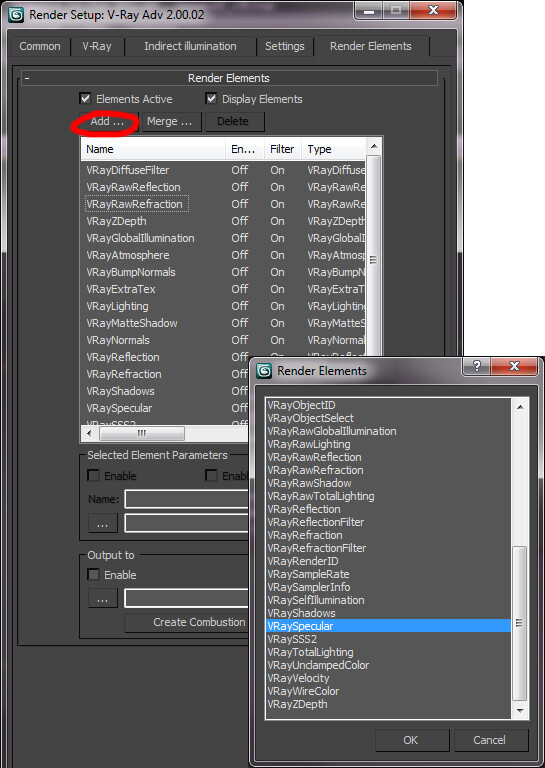Click the Add ... button
This screenshot has width=545, height=768.
pyautogui.click(x=107, y=121)
